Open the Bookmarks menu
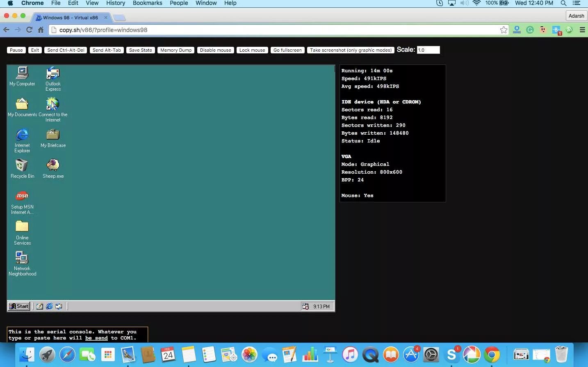This screenshot has width=588, height=367. click(147, 3)
